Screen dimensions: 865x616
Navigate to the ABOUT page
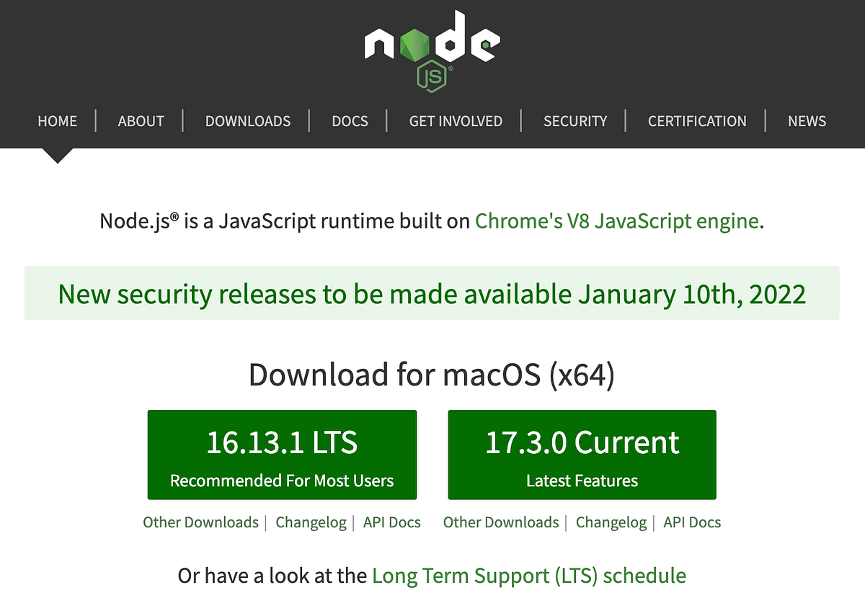tap(141, 121)
